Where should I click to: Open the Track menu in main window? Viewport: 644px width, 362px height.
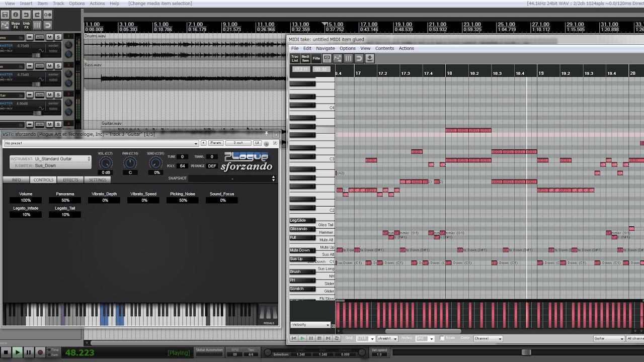point(58,4)
